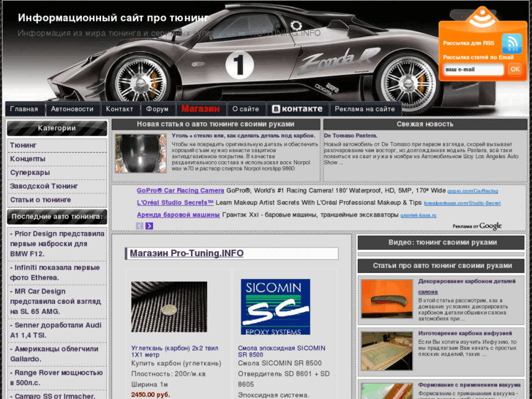The height and width of the screenshot is (399, 532).
Task: Open the carbon decorating article thumbnail
Action: [386, 298]
